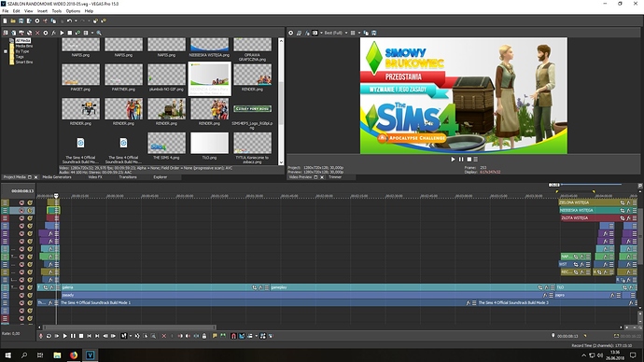644x362 pixels.
Task: Switch to the Video FX tab
Action: (95, 177)
